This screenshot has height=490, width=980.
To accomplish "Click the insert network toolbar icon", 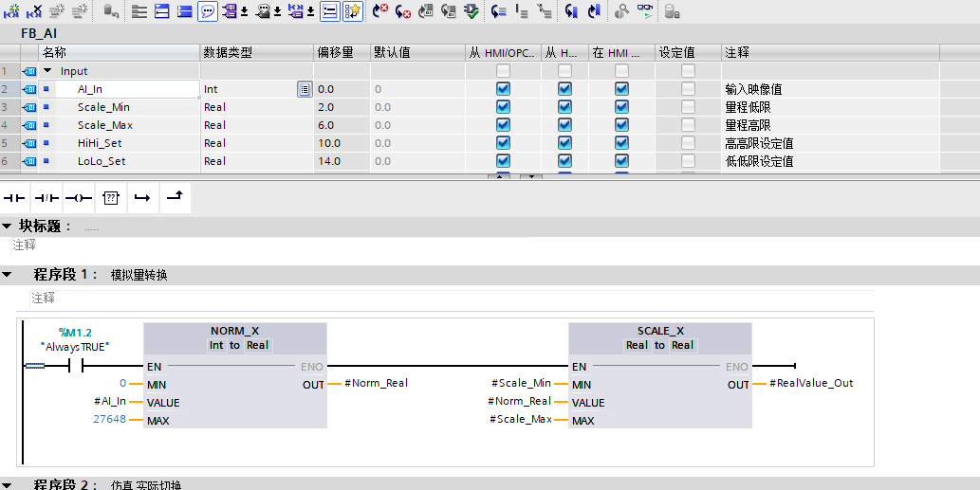I will [x=11, y=11].
